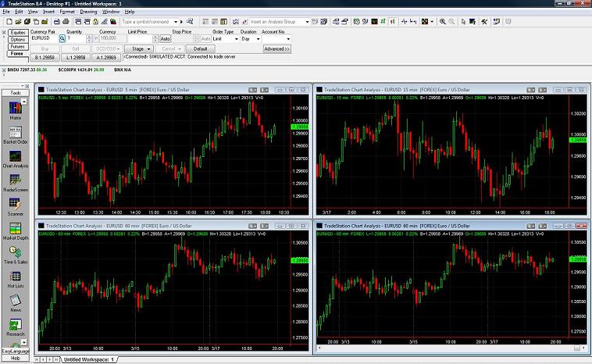The height and width of the screenshot is (364, 592).
Task: Click the Tools sidebar scroll-up arrow
Action: [24, 102]
